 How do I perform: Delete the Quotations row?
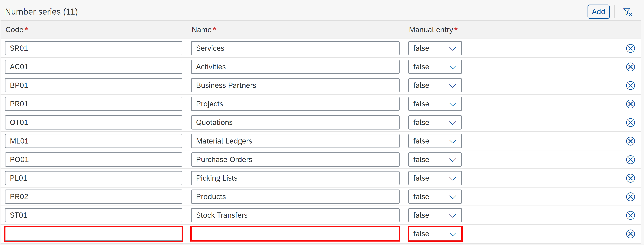point(630,122)
